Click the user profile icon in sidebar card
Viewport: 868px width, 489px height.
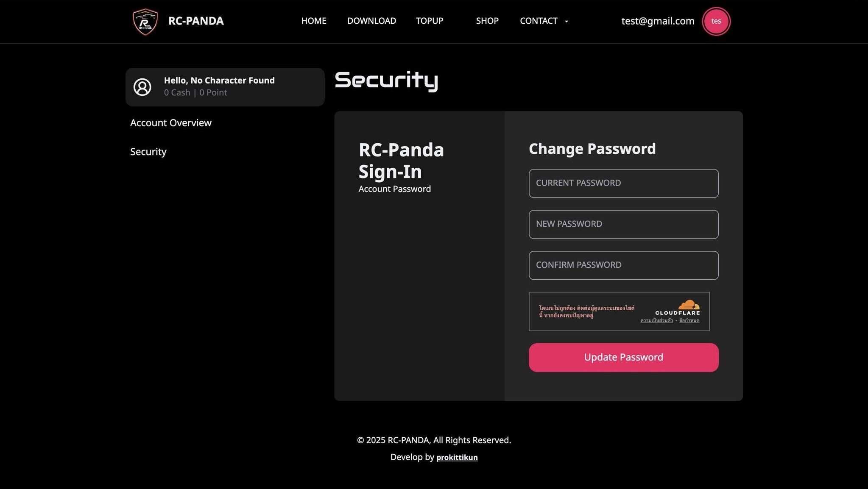[142, 87]
